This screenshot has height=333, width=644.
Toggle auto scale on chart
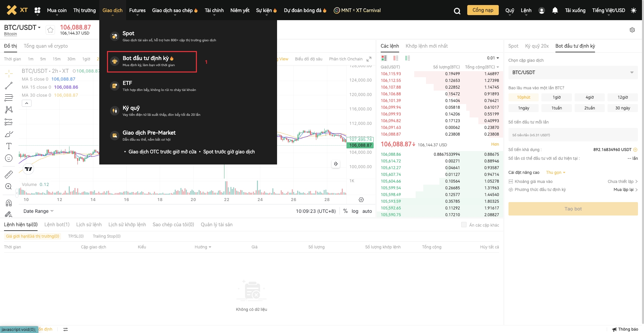click(367, 211)
